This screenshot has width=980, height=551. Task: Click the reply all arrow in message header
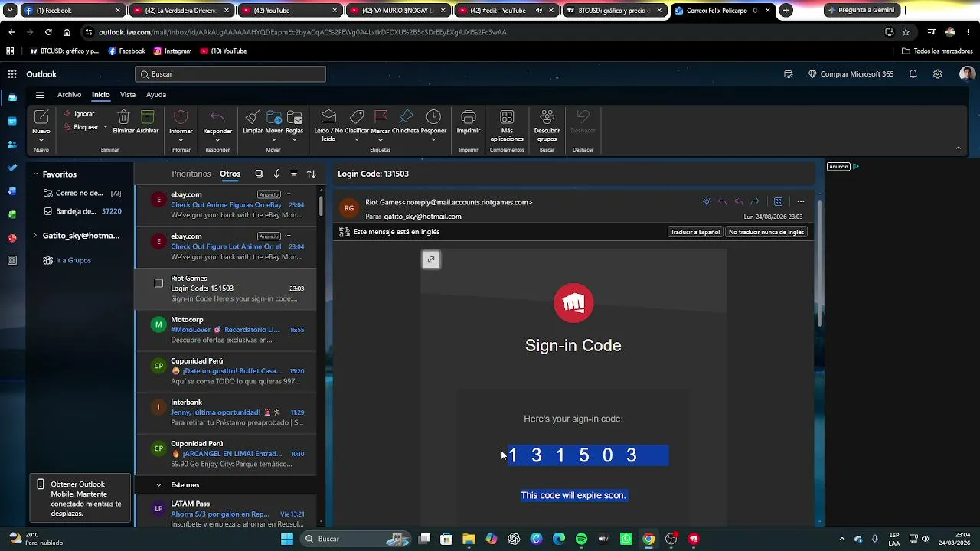[739, 202]
